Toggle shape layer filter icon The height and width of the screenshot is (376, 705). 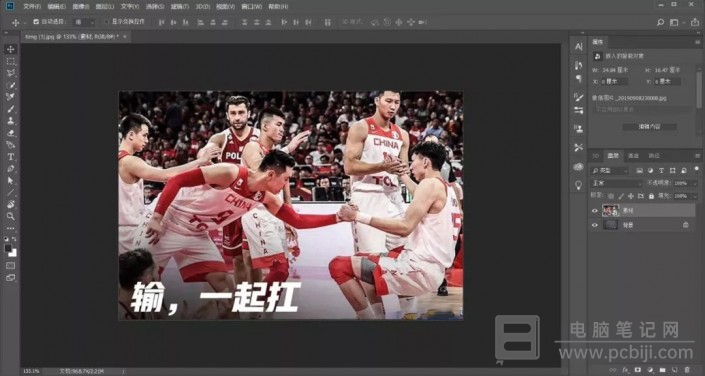click(x=672, y=170)
